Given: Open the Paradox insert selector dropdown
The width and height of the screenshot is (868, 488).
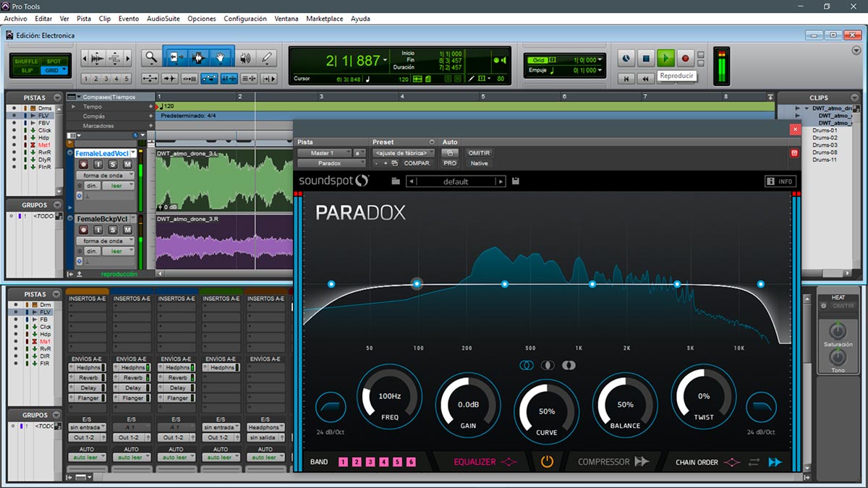Looking at the screenshot, I should (332, 163).
